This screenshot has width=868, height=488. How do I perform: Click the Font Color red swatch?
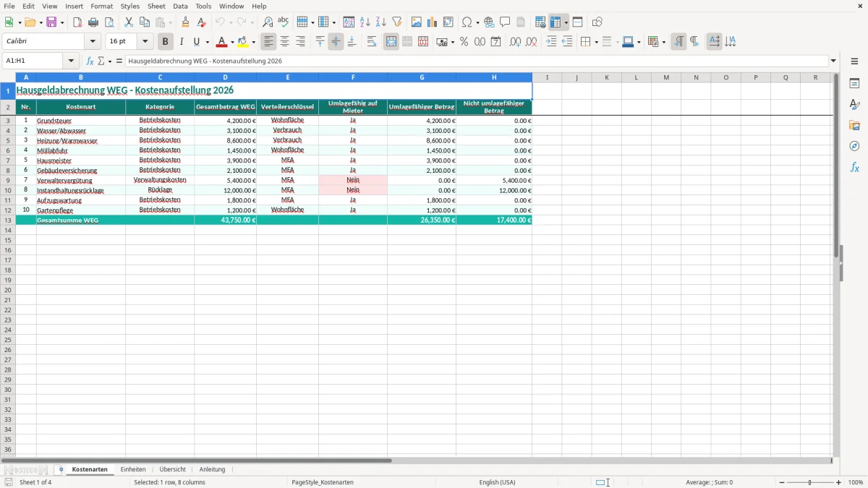tap(222, 42)
